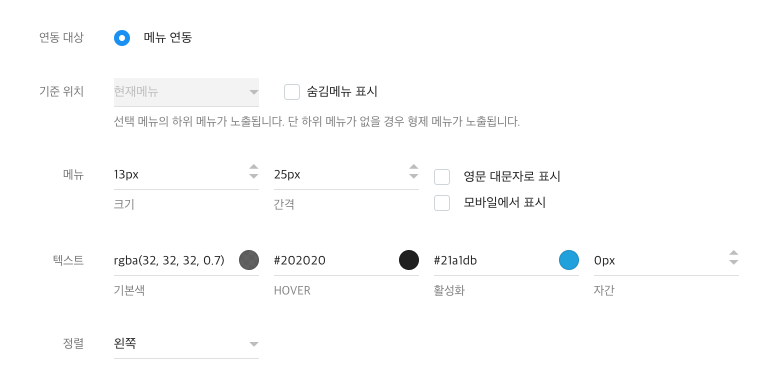Increase menu 크기 size with up arrow
This screenshot has width=779, height=389.
click(x=254, y=167)
